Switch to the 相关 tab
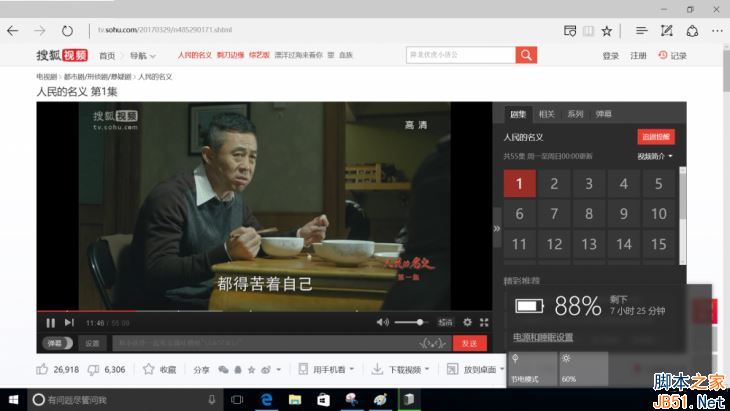 (x=547, y=114)
